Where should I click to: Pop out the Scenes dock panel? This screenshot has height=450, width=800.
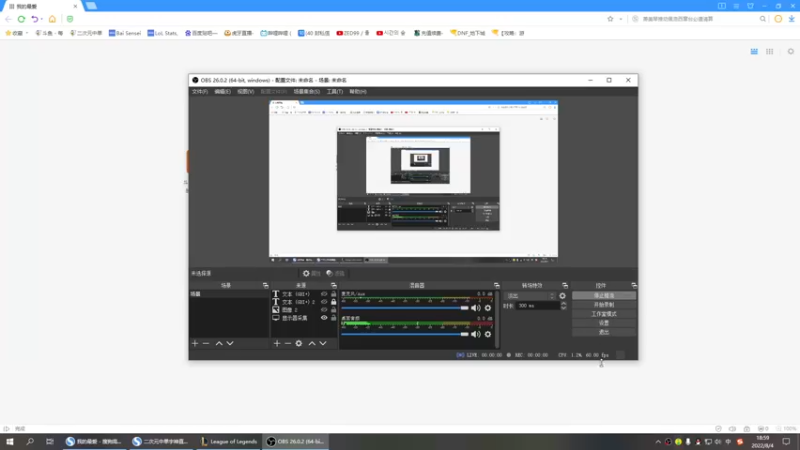coord(265,285)
